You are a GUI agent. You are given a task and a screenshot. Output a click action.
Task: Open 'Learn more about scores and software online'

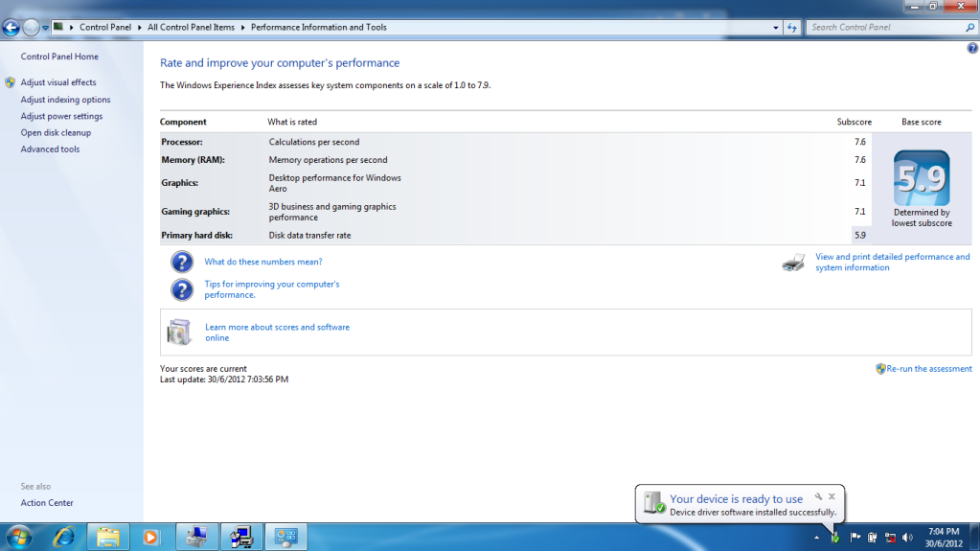(x=277, y=333)
